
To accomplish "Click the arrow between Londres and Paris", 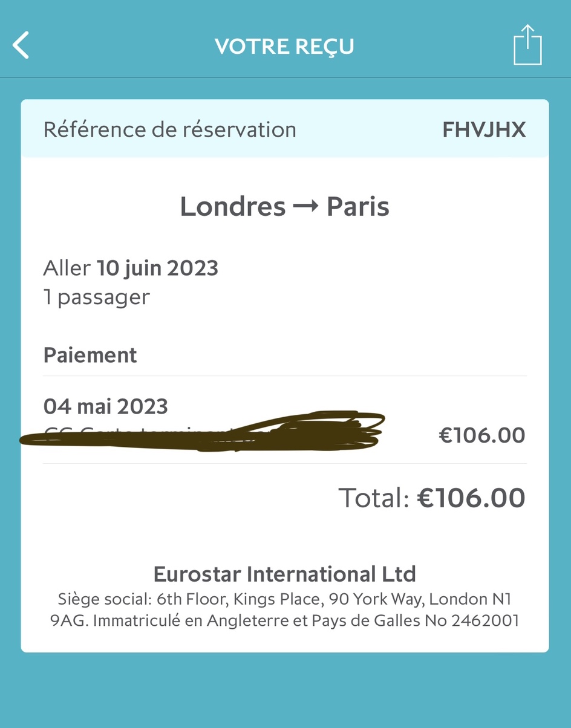I will pyautogui.click(x=306, y=207).
